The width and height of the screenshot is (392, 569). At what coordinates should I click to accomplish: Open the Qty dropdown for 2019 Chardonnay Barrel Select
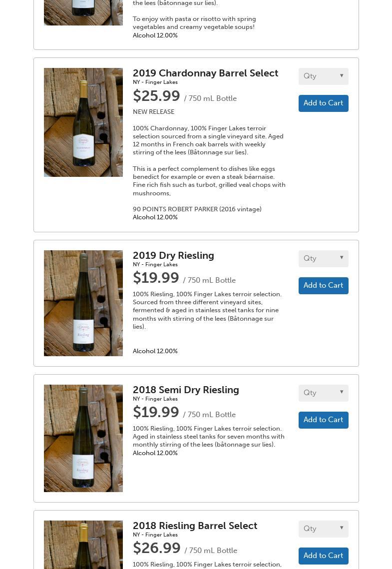click(323, 76)
